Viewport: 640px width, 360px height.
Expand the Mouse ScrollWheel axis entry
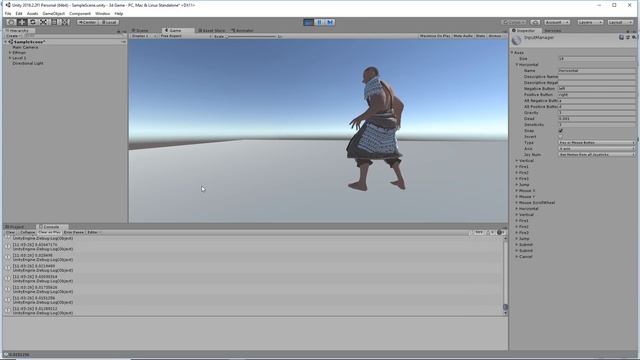(517, 202)
